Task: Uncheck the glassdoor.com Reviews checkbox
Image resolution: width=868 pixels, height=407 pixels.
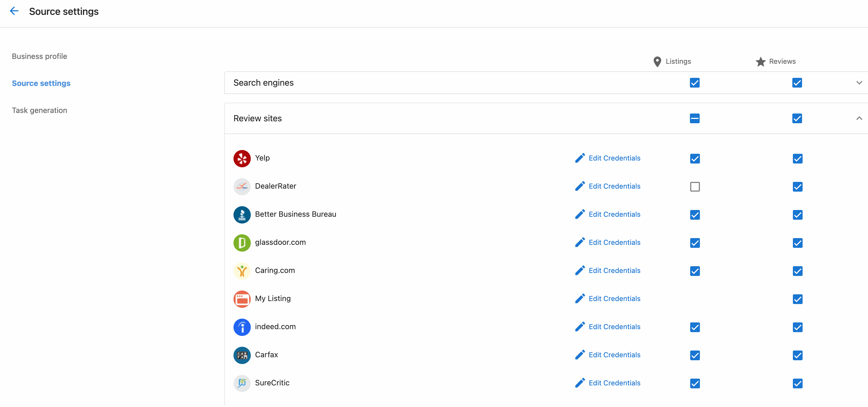Action: (x=797, y=243)
